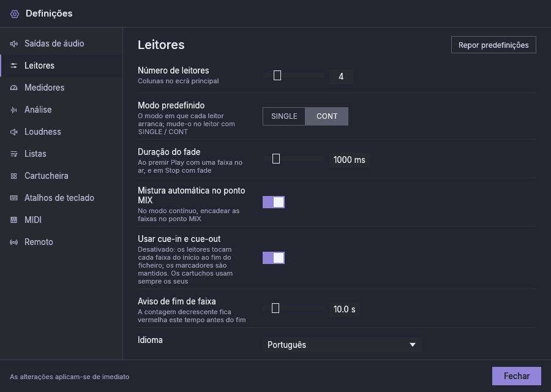Click 'As alterações aplicam-se de imediato' text
551x392 pixels.
[x=70, y=377]
